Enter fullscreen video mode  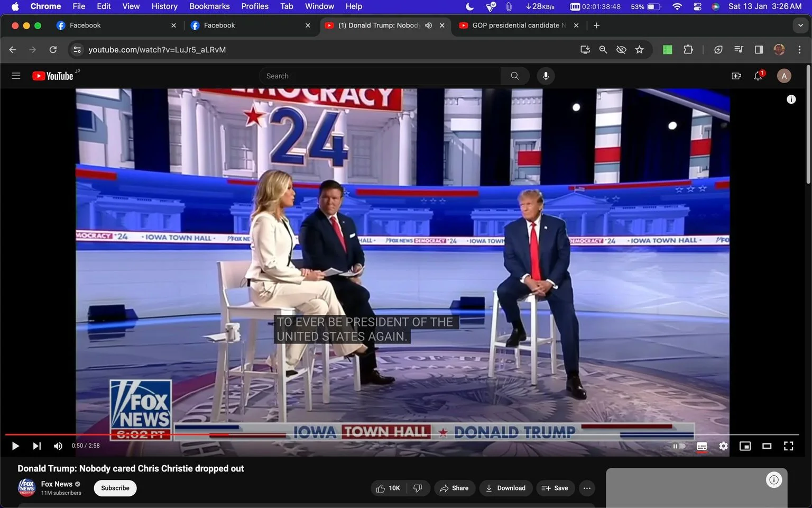click(788, 446)
